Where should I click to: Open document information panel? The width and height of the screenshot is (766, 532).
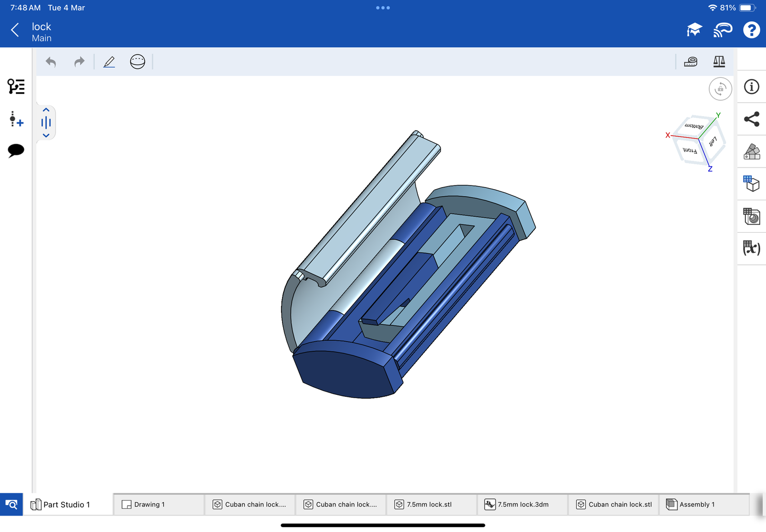(752, 87)
